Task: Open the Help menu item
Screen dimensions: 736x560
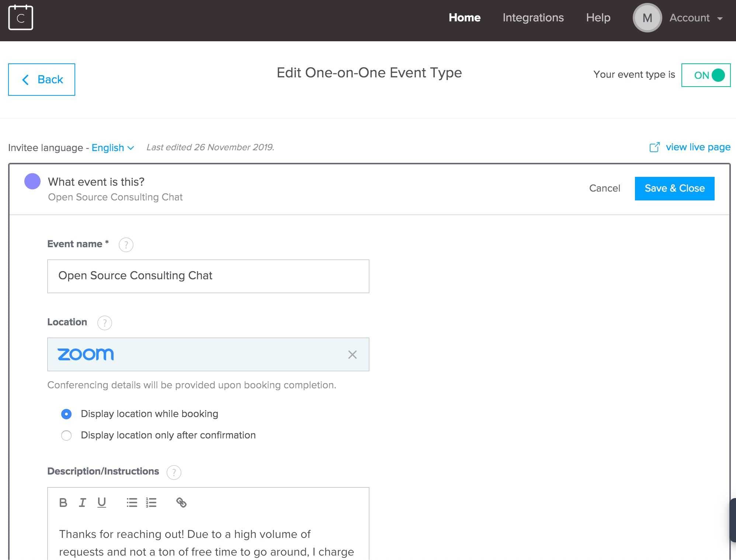Action: [598, 18]
